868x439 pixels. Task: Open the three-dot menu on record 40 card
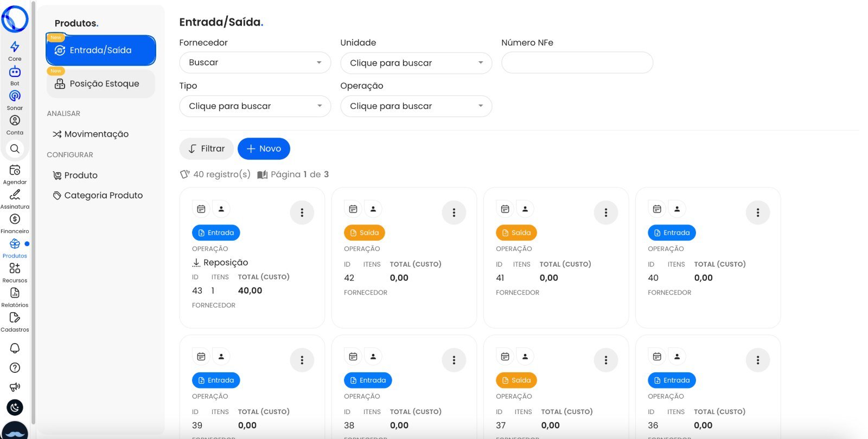758,213
